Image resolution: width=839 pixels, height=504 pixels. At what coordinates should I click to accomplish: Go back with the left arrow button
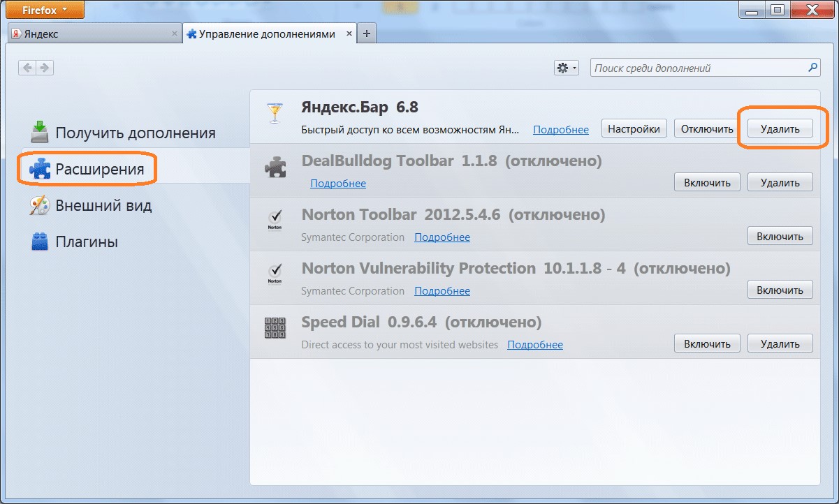27,68
